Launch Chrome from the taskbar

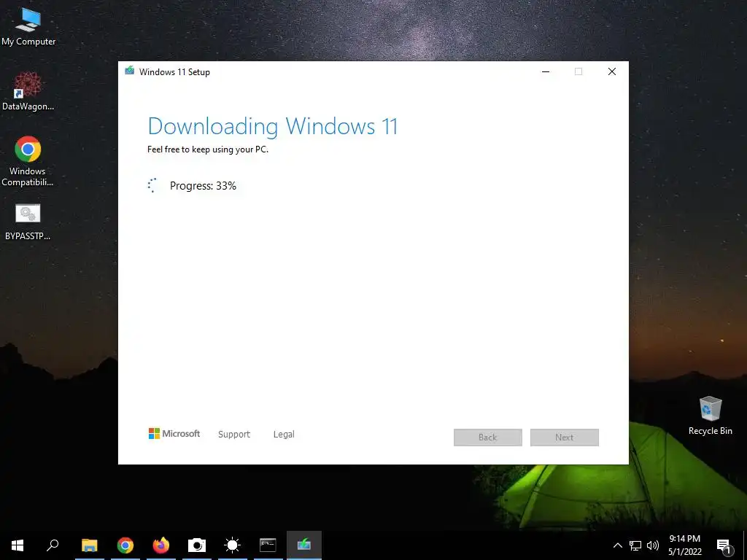pyautogui.click(x=125, y=545)
